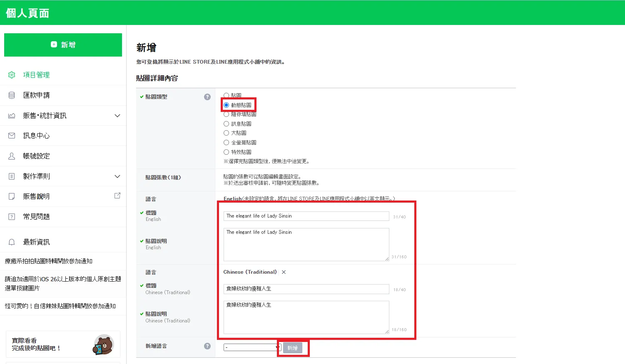Click the plus icon in the green 新增 button
The image size is (625, 364).
click(54, 45)
